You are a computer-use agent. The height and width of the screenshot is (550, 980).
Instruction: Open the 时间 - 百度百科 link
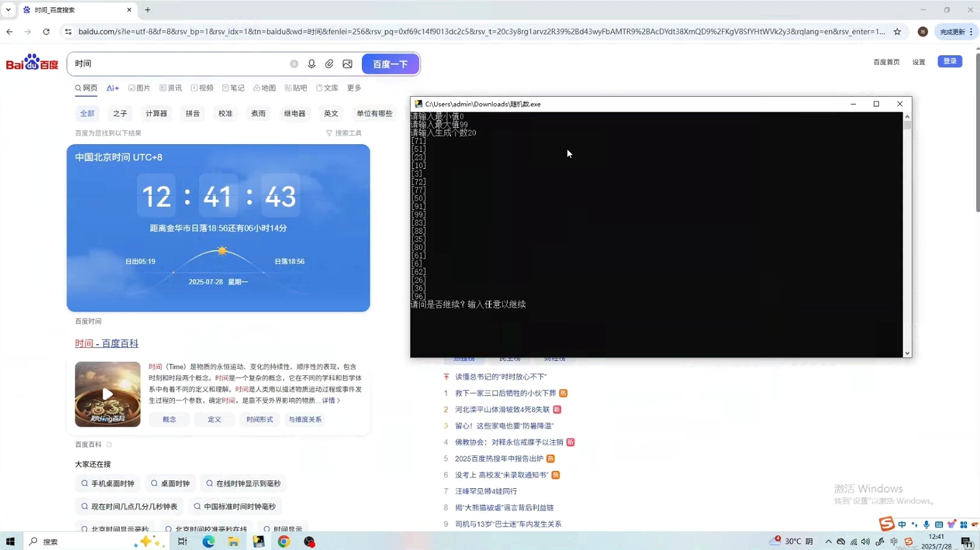click(x=107, y=343)
